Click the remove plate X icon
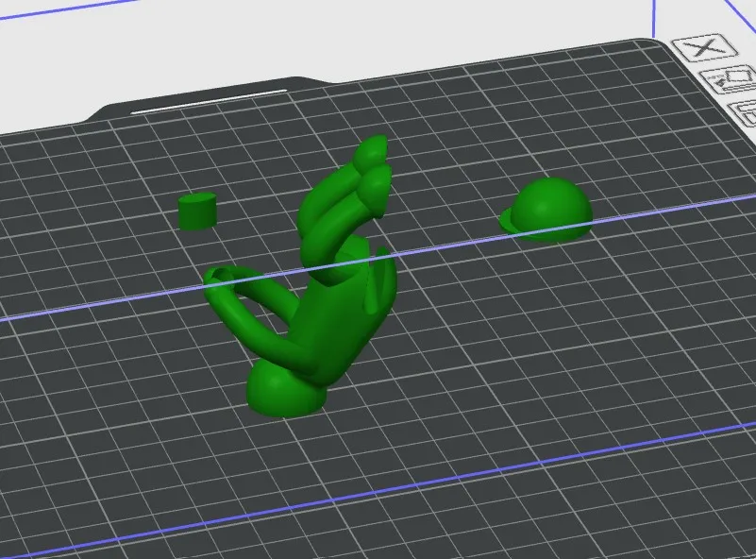Viewport: 756px width, 559px height. coord(704,47)
